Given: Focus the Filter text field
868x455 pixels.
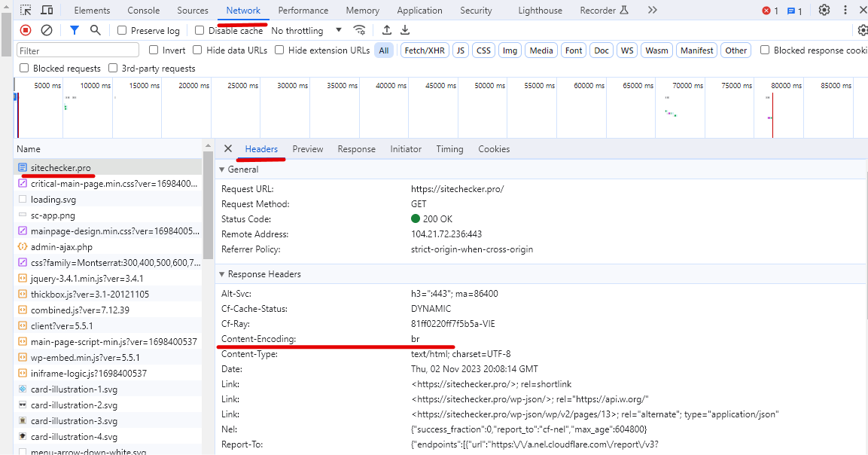Looking at the screenshot, I should [x=78, y=50].
